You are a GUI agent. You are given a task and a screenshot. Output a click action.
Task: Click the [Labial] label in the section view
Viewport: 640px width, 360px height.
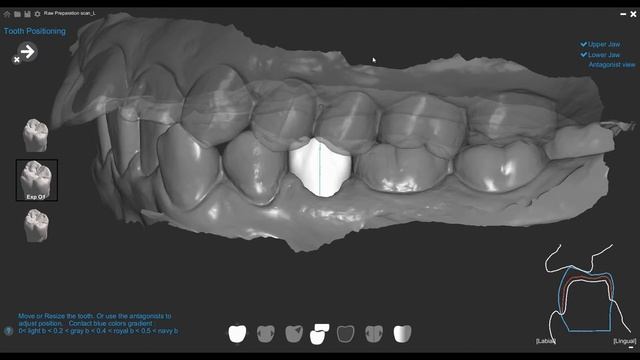pos(546,341)
